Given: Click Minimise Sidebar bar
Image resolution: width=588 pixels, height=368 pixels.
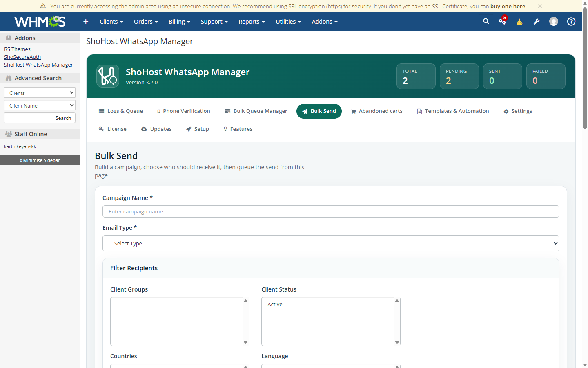Looking at the screenshot, I should 40,160.
